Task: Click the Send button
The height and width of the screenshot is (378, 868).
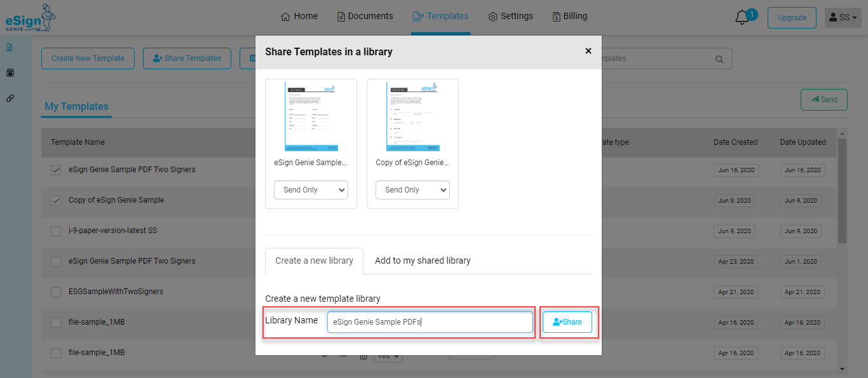Action: 824,100
